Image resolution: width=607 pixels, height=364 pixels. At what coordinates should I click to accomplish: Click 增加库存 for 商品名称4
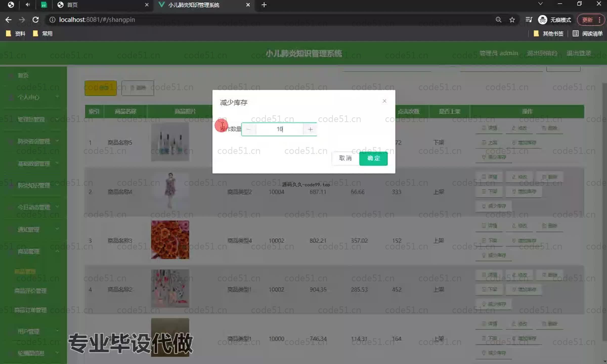point(524,192)
